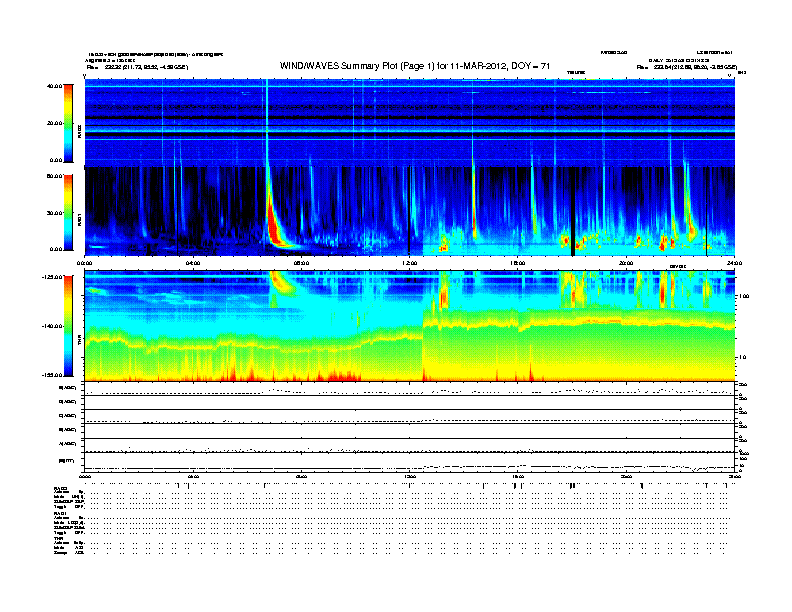This screenshot has width=792, height=612.
Task: Click 16:00 time label below the line plots
Action: tap(518, 476)
